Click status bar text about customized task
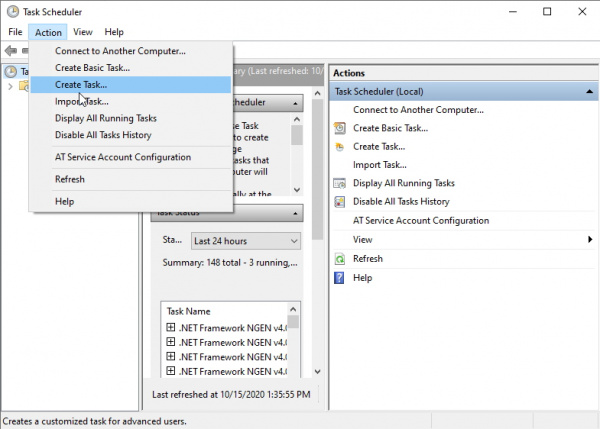600x429 pixels. pos(95,421)
